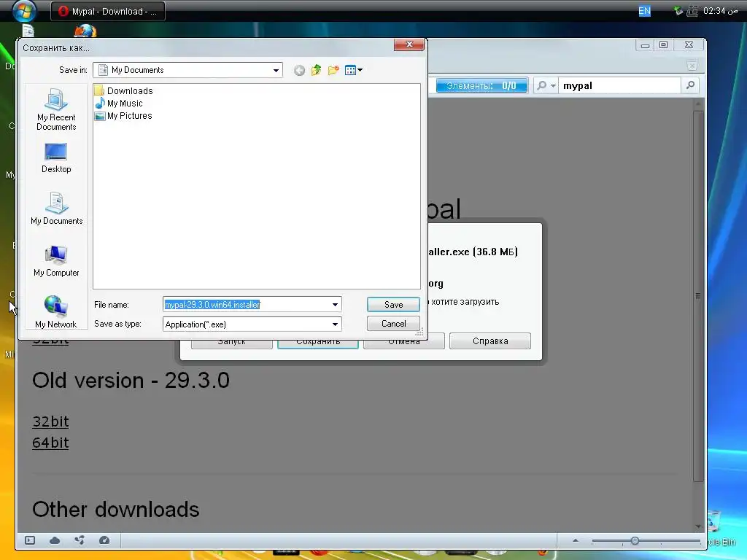
Task: Click the EN language indicator
Action: point(644,10)
